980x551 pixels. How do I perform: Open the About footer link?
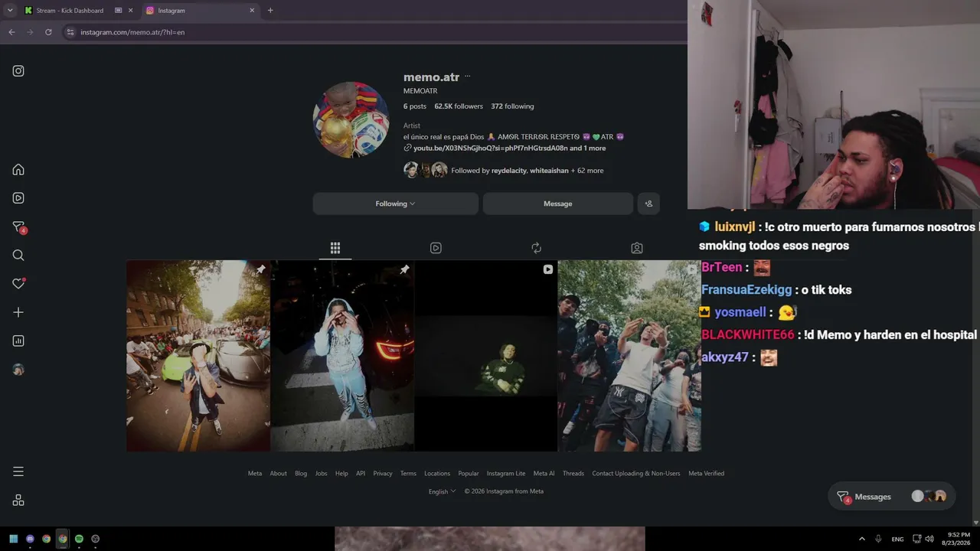pos(278,474)
